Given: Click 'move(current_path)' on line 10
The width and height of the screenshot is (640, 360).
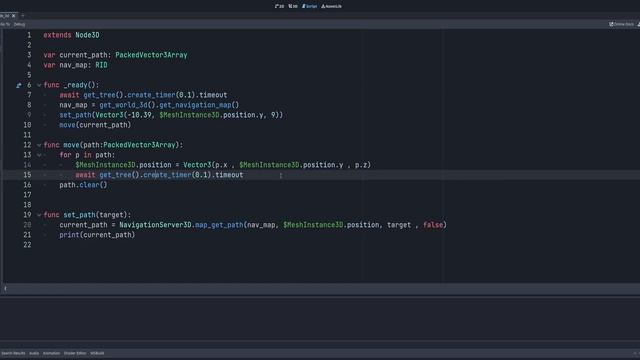Looking at the screenshot, I should tap(95, 125).
